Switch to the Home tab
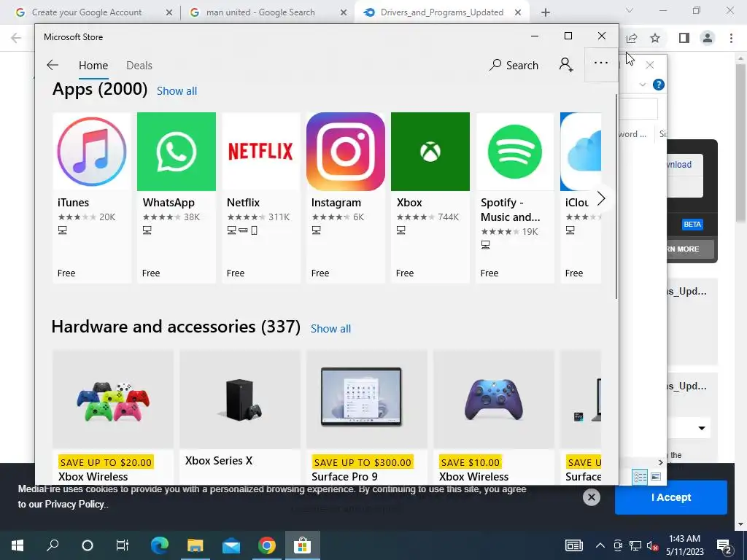The image size is (747, 560). coord(93,66)
